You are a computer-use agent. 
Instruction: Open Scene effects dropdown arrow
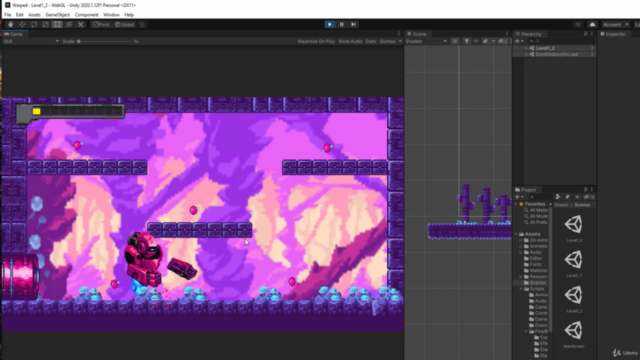click(493, 41)
